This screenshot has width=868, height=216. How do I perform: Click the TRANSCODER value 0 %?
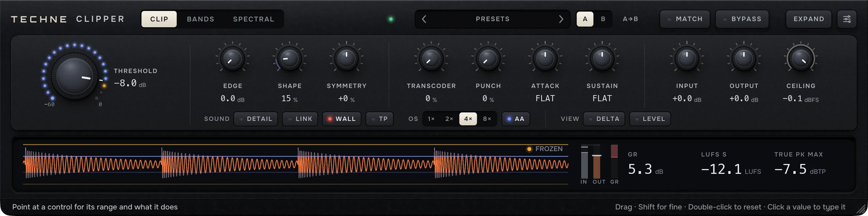(x=431, y=99)
